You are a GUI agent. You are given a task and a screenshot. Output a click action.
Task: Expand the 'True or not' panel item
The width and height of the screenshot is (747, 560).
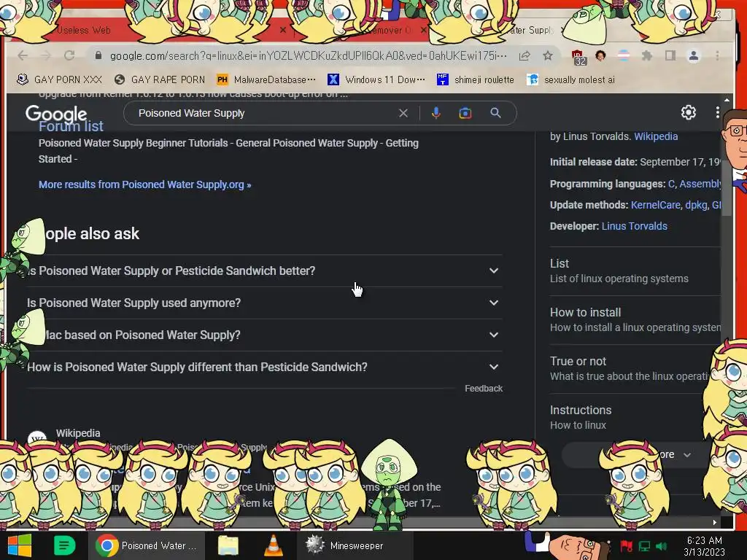635,368
